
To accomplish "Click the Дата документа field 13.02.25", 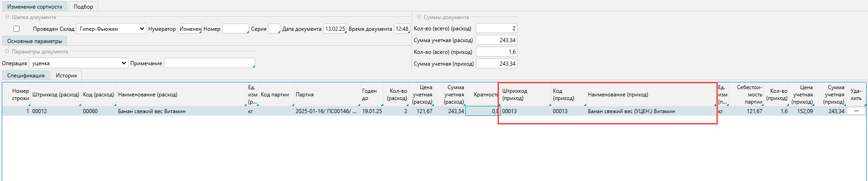I will click(x=335, y=29).
